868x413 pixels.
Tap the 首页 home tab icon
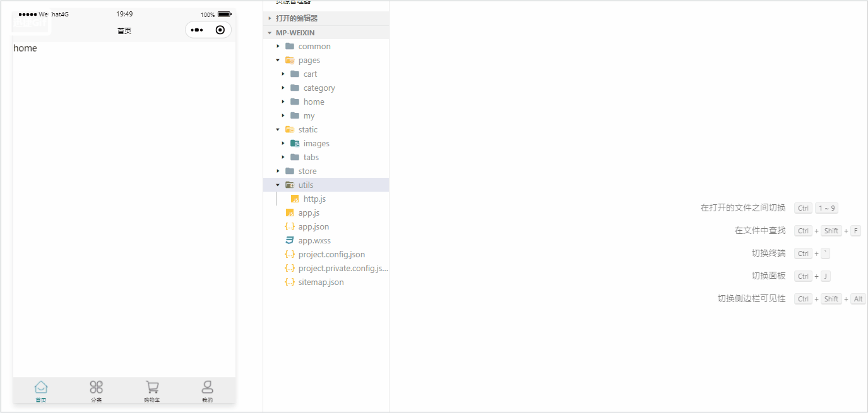(41, 387)
